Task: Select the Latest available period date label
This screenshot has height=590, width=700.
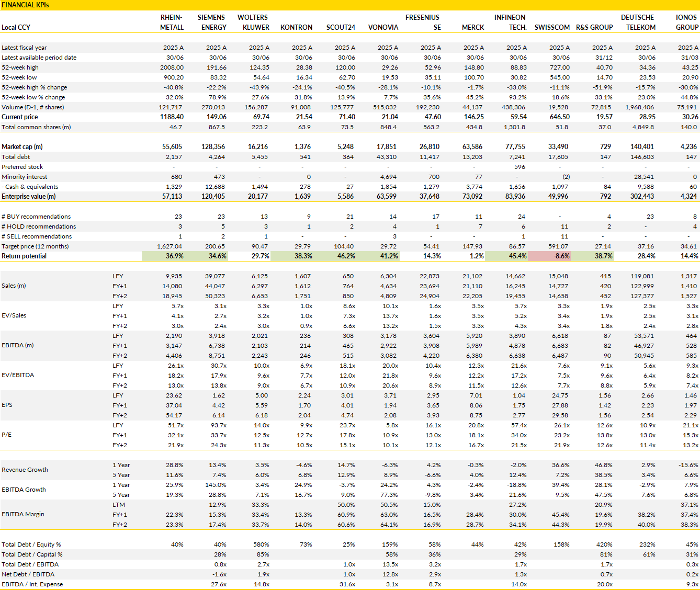Action: tap(39, 58)
